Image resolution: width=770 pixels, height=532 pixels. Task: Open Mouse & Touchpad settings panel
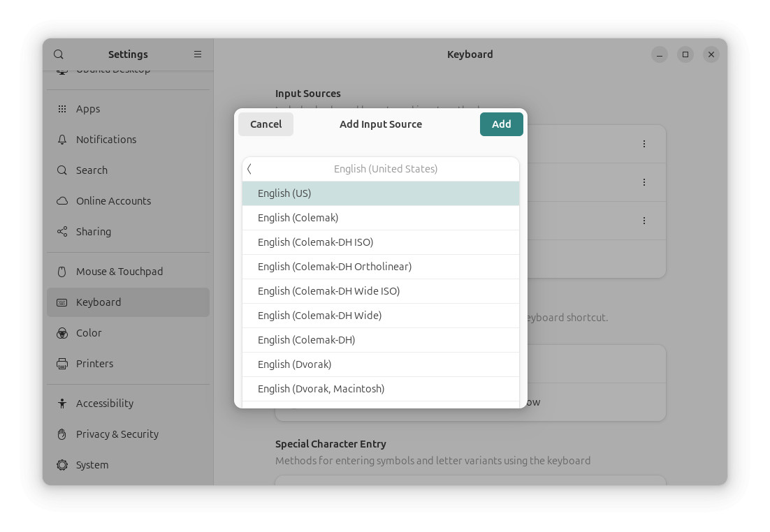pos(128,272)
